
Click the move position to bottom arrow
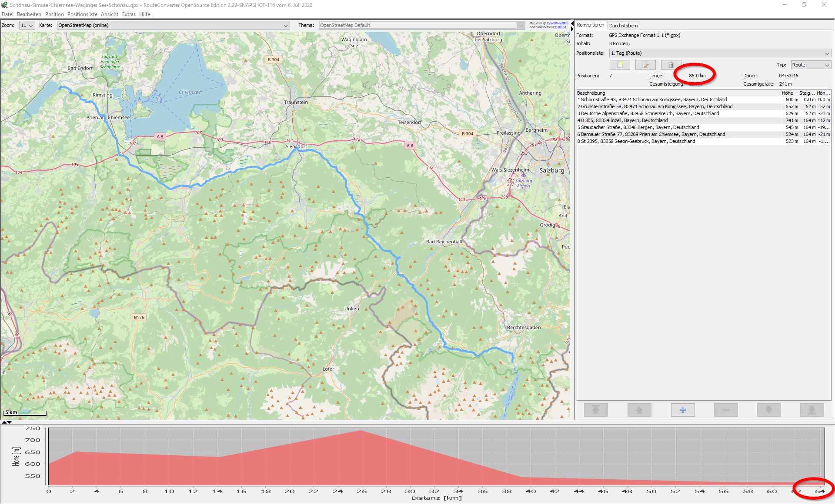click(812, 410)
